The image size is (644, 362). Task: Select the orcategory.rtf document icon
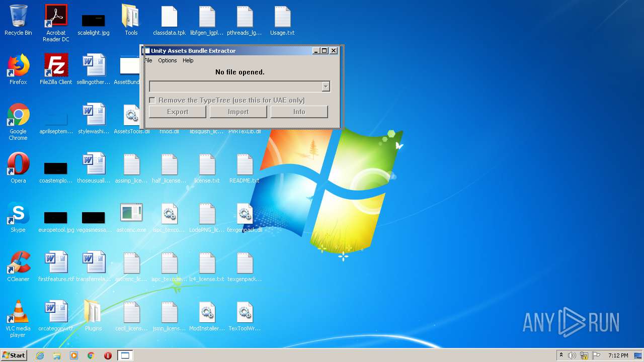pyautogui.click(x=56, y=316)
